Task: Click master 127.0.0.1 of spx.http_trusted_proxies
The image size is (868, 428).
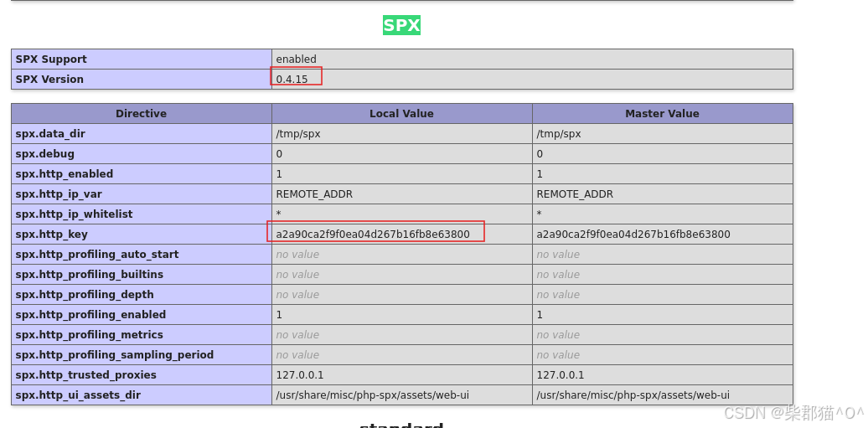Action: [x=561, y=375]
